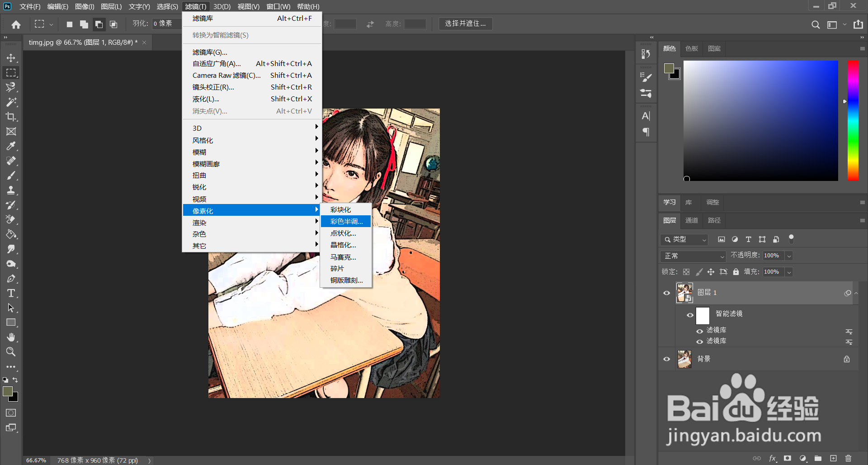Create a new layer with plus icon
The width and height of the screenshot is (868, 465).
[x=833, y=458]
